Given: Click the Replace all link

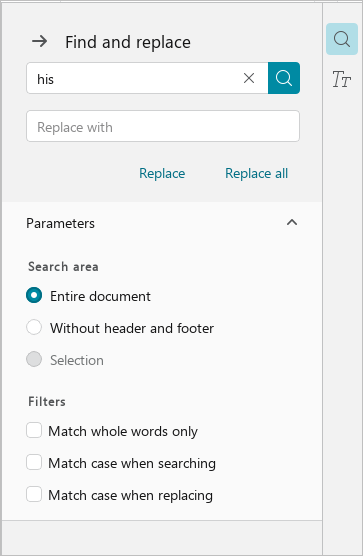Looking at the screenshot, I should [257, 173].
